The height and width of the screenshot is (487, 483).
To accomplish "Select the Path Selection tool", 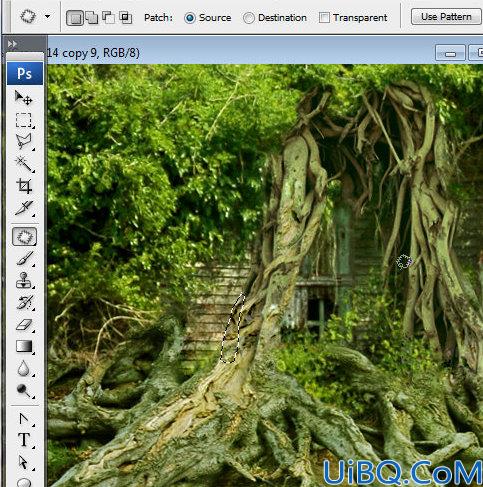I will 23,462.
